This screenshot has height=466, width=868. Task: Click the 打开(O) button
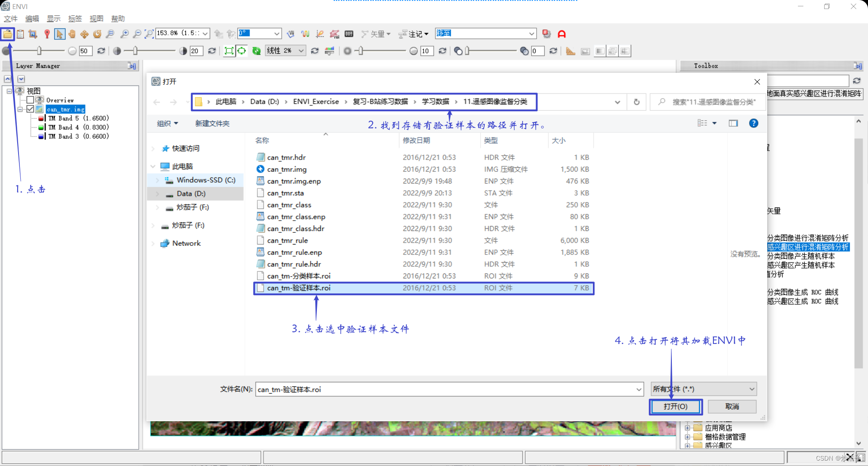click(x=676, y=407)
